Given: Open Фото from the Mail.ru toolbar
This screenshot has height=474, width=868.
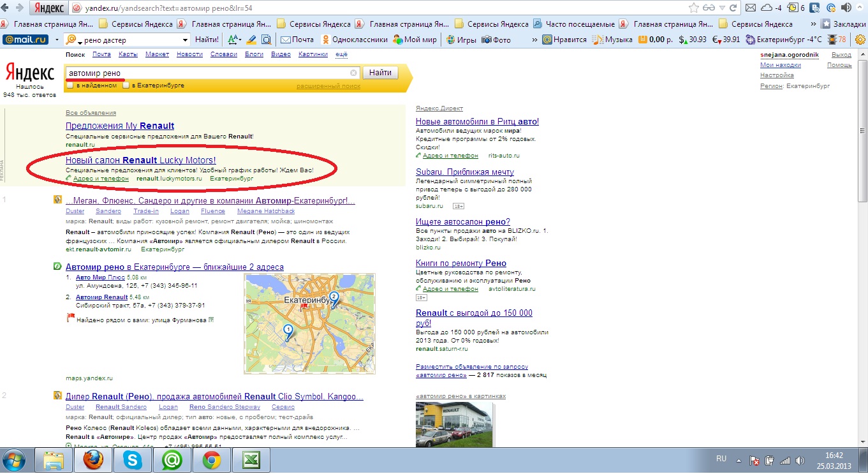Looking at the screenshot, I should point(496,40).
